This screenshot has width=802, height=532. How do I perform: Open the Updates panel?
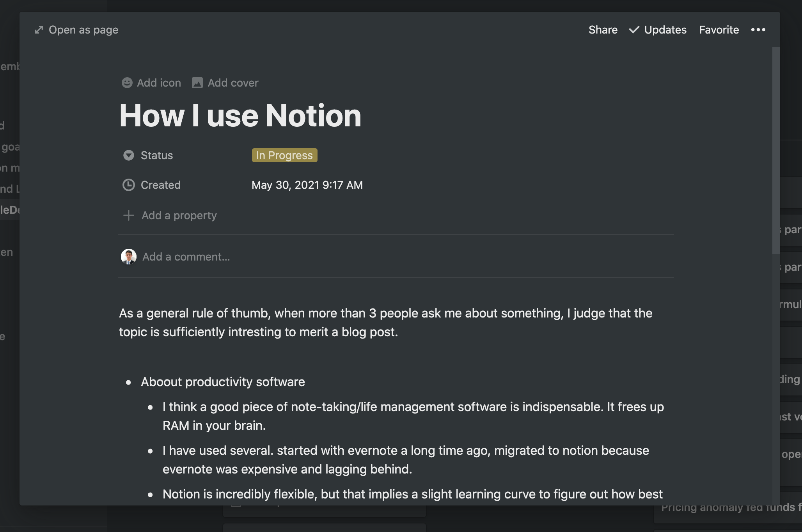(665, 30)
